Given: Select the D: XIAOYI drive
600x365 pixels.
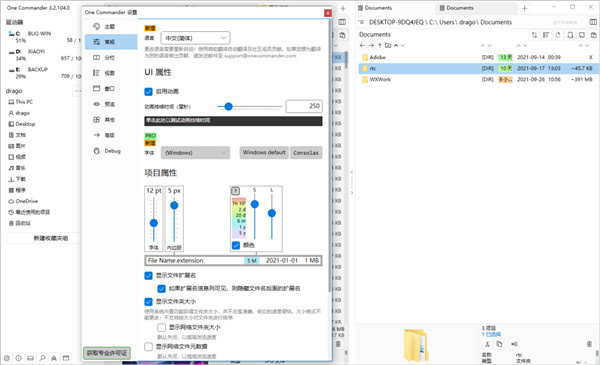Looking at the screenshot, I should click(44, 55).
